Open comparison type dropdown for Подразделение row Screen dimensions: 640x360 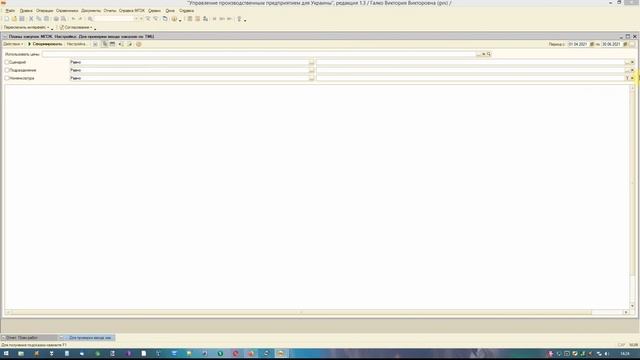312,70
